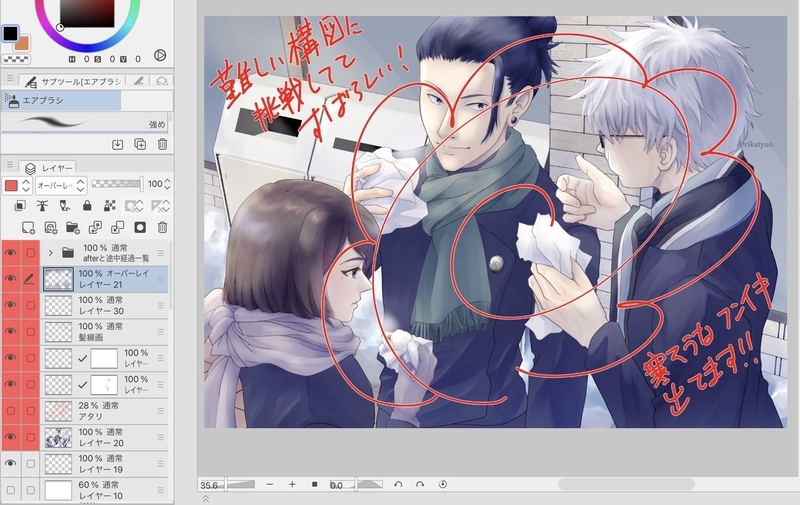The image size is (800, 505).
Task: Click the opacity 100 stepper arrows
Action: point(167,184)
